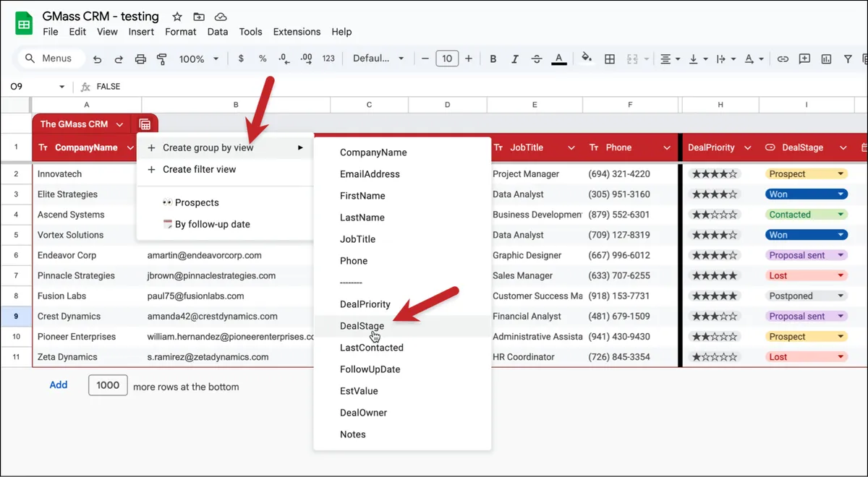Viewport: 868px width, 477px height.
Task: Click the Add rows link at the bottom
Action: [59, 385]
